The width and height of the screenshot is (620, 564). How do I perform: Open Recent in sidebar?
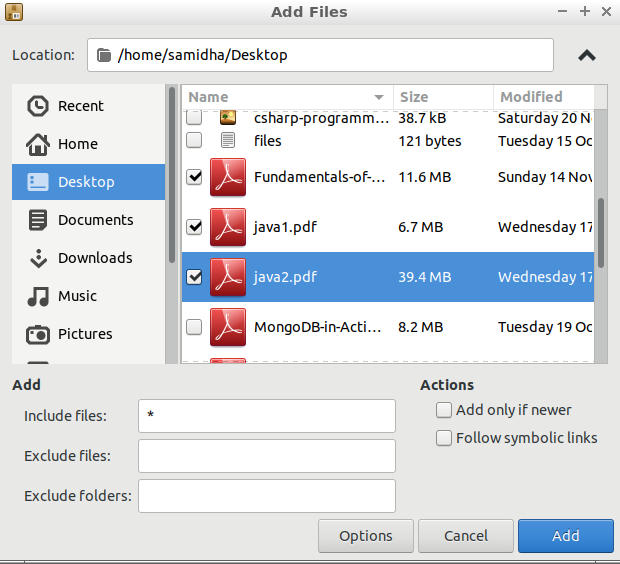pos(89,106)
